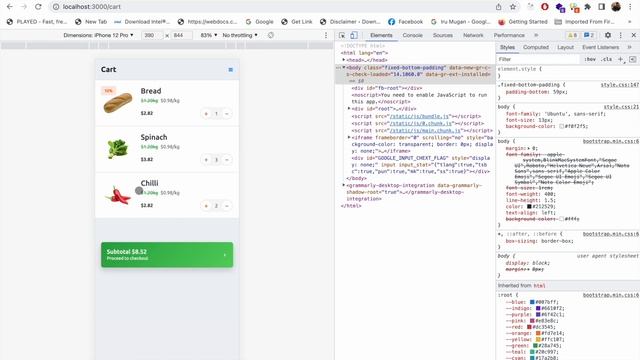Open the Download Intel bookmark
This screenshot has height=360, width=640.
tap(142, 22)
